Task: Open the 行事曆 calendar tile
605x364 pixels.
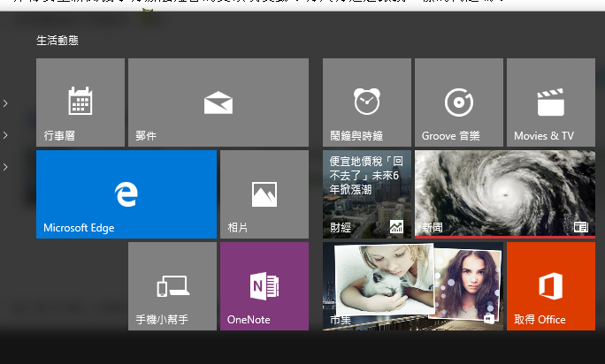Action: point(80,102)
